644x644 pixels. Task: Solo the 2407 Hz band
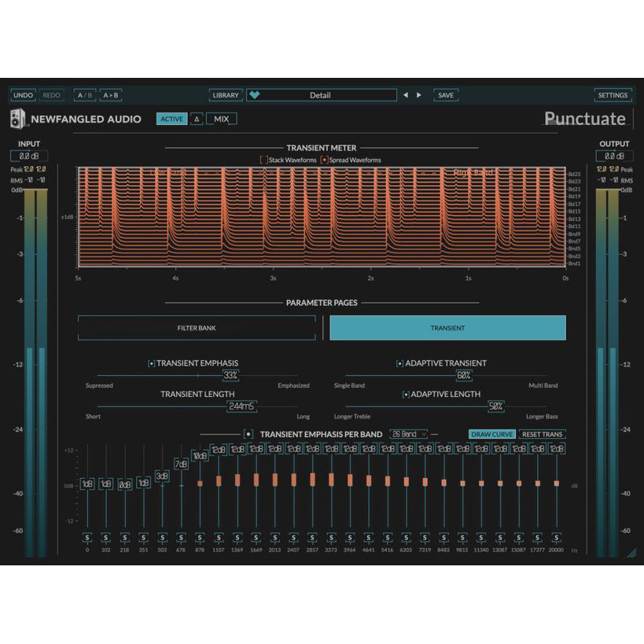pyautogui.click(x=293, y=538)
